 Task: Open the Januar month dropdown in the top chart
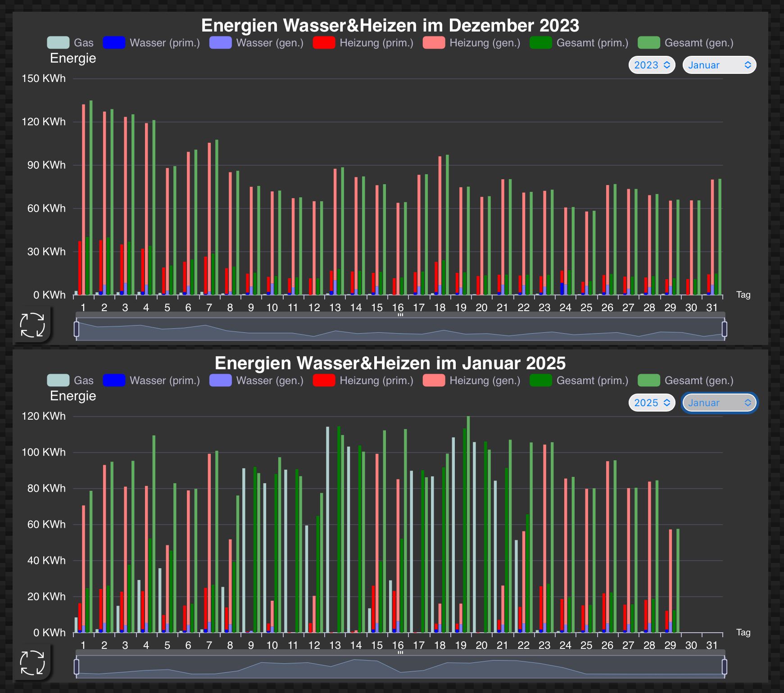(x=719, y=65)
